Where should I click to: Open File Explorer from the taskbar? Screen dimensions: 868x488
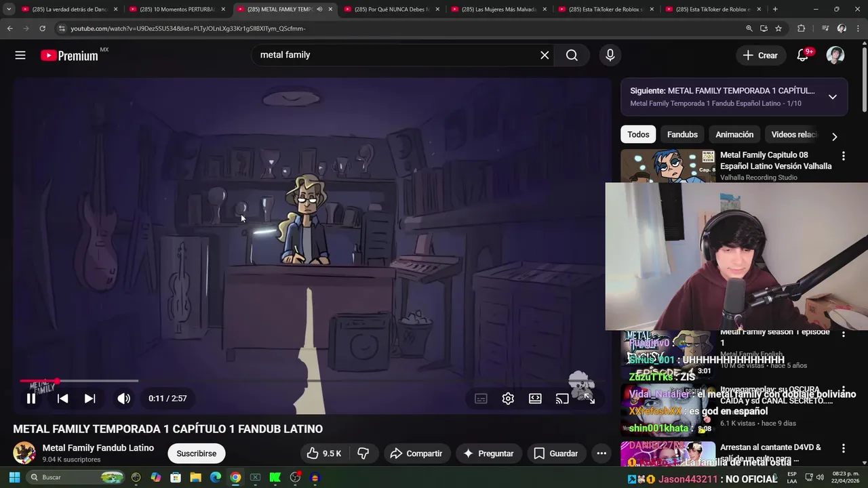(x=195, y=478)
